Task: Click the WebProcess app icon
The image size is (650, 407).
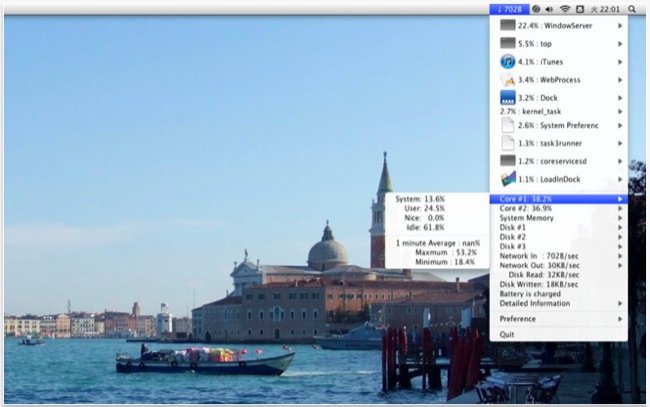Action: click(507, 80)
